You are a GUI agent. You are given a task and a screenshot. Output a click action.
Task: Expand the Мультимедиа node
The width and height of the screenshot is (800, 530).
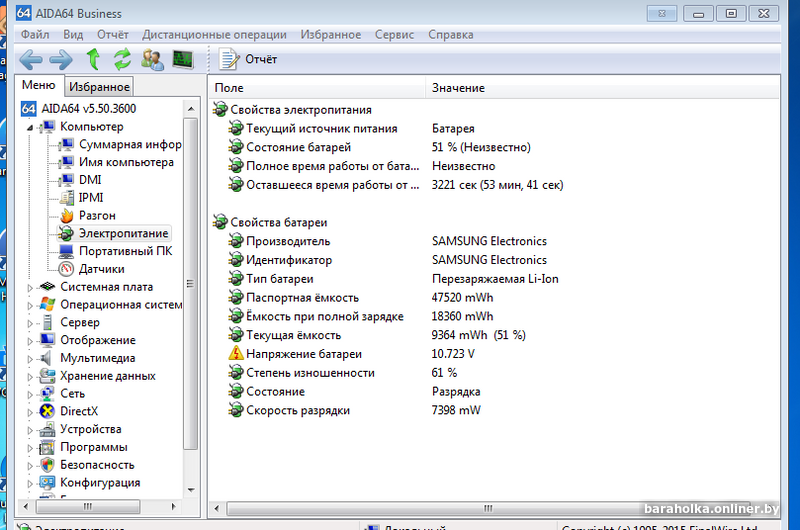[30, 359]
